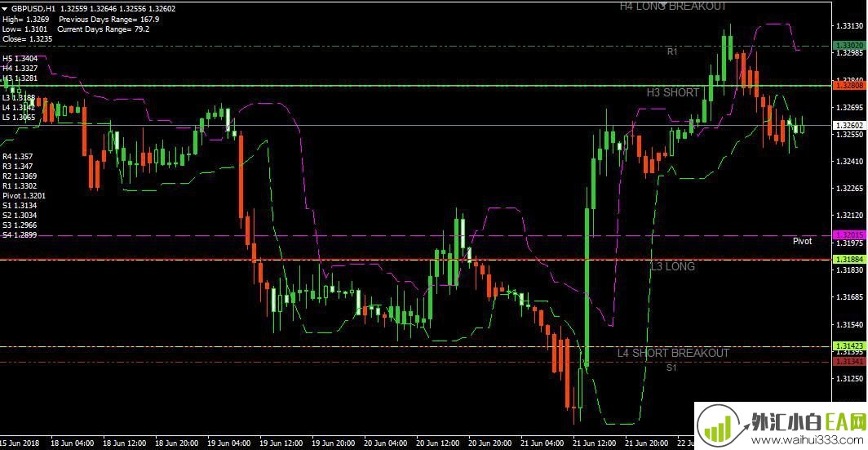Screen dimensions: 868x450
Task: Click the 'L5 1.3065' level entry
Action: 20,118
